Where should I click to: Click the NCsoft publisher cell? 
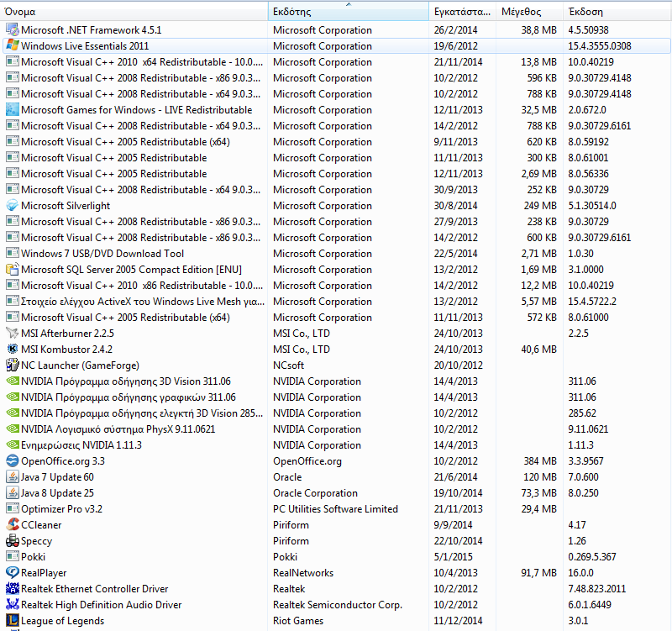[x=288, y=365]
